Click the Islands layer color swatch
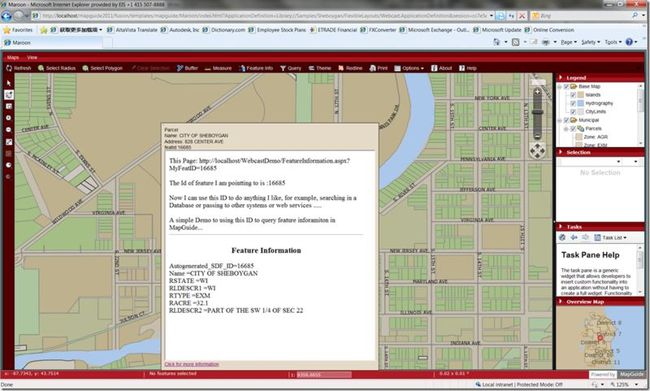This screenshot has height=391, width=650. 580,95
